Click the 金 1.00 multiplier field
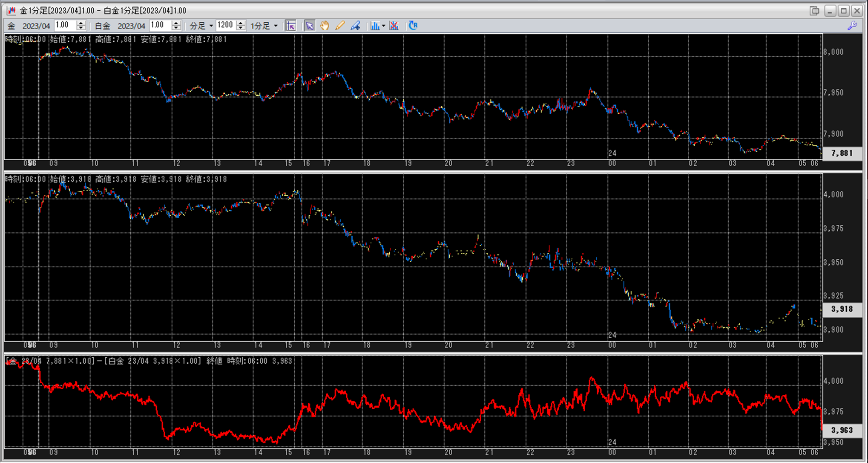 coord(65,26)
